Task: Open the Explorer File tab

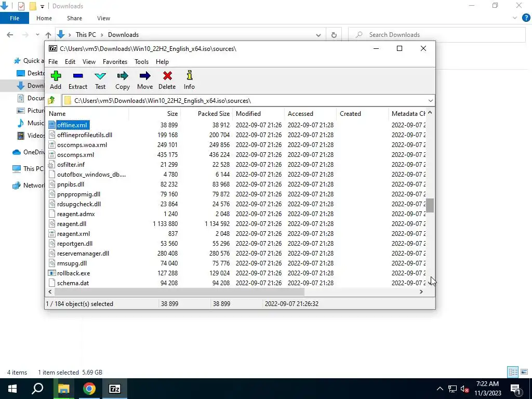Action: click(15, 18)
